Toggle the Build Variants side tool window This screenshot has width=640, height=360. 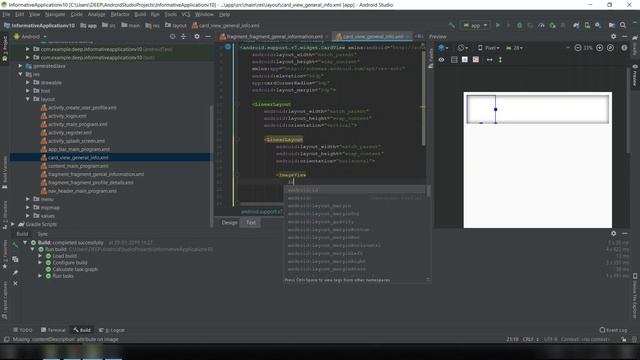(x=4, y=171)
